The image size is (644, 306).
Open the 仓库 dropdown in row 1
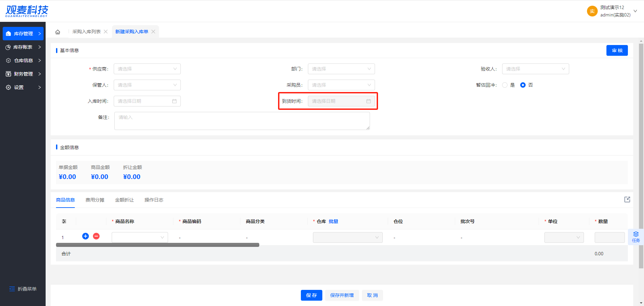click(348, 237)
